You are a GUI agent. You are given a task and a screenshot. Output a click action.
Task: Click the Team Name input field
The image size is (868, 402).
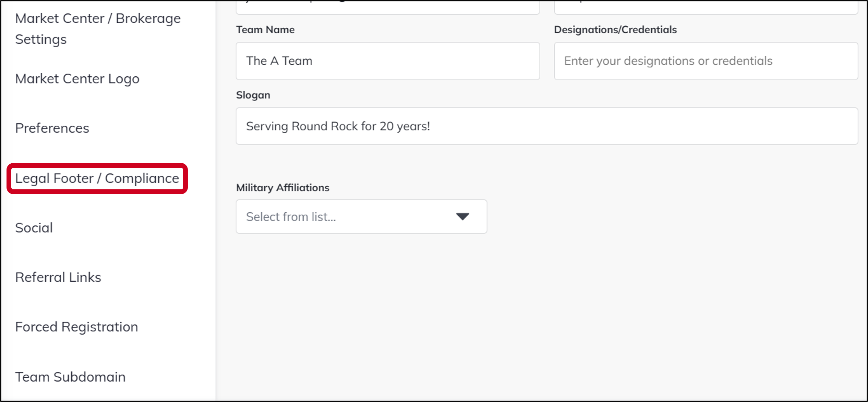pos(388,61)
